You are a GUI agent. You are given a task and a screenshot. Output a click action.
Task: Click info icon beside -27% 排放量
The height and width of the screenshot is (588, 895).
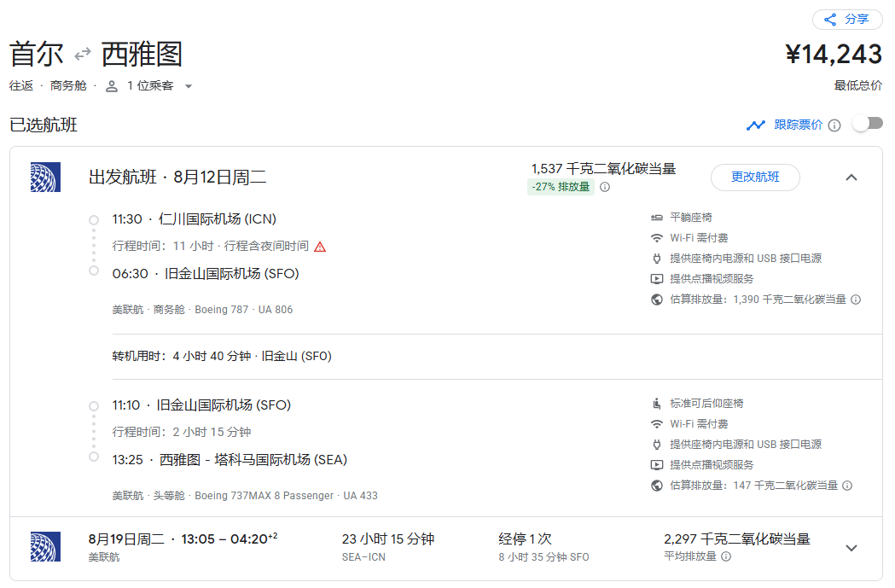pos(605,187)
